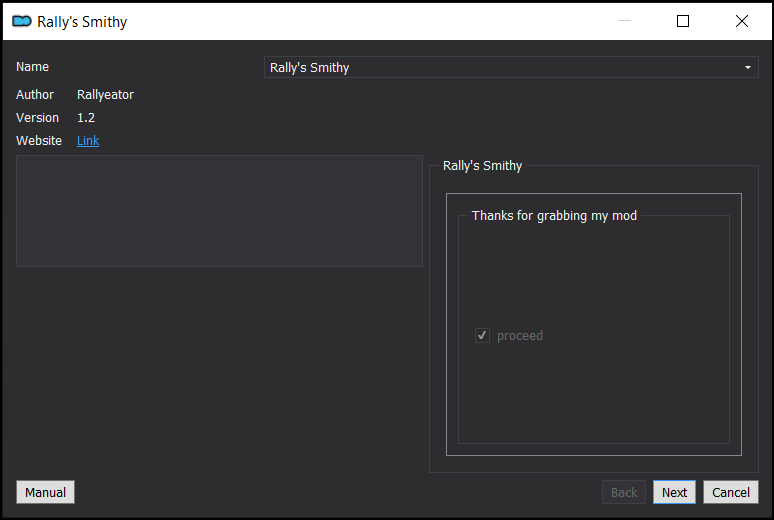
Task: Click the version number 1.2
Action: coord(86,118)
